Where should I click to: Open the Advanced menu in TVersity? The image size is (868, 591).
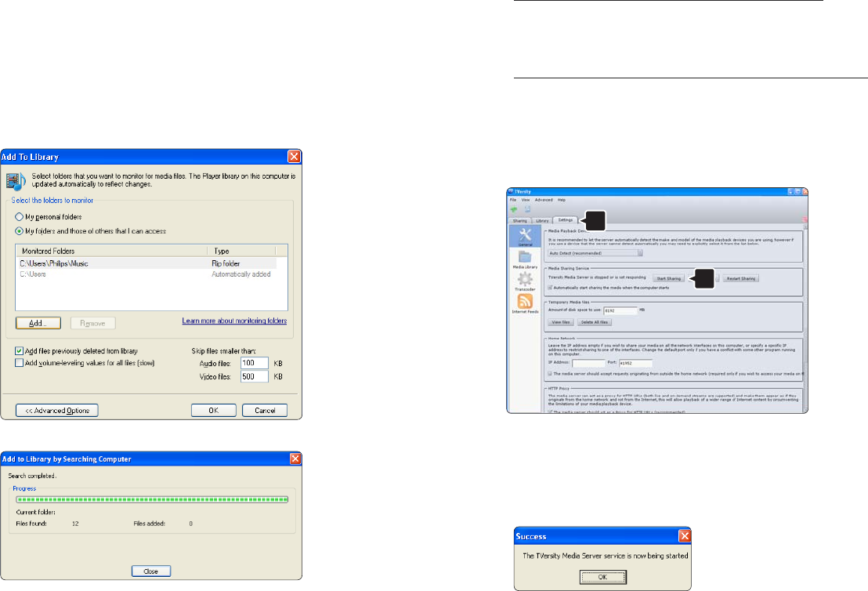click(544, 200)
